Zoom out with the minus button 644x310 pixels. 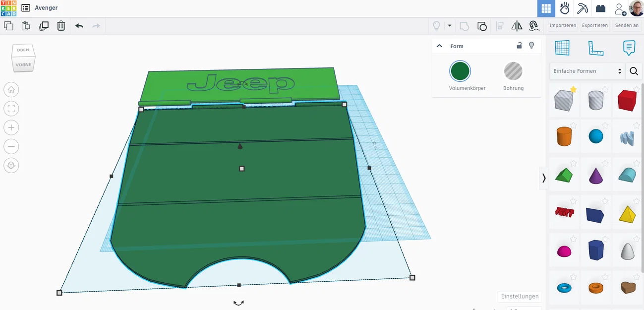11,146
